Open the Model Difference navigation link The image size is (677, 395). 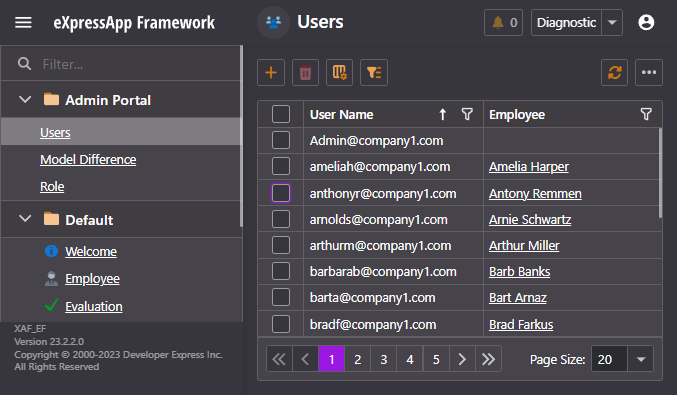[88, 160]
